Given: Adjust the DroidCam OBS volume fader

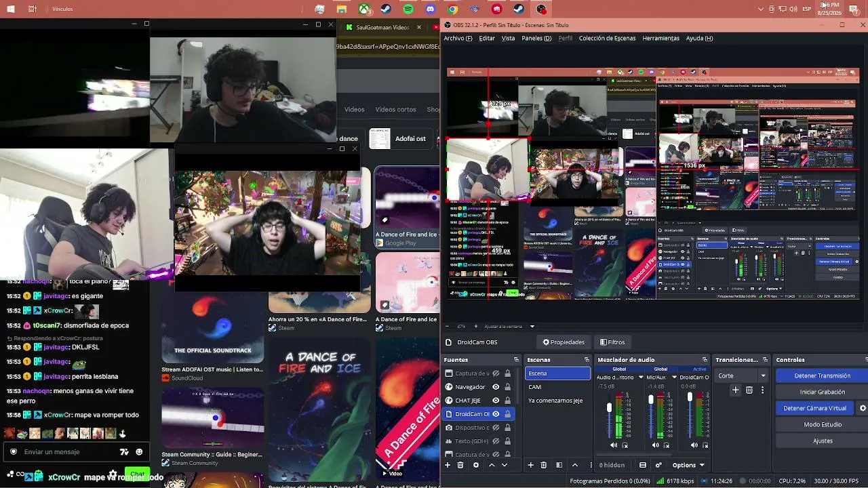Looking at the screenshot, I should click(690, 397).
